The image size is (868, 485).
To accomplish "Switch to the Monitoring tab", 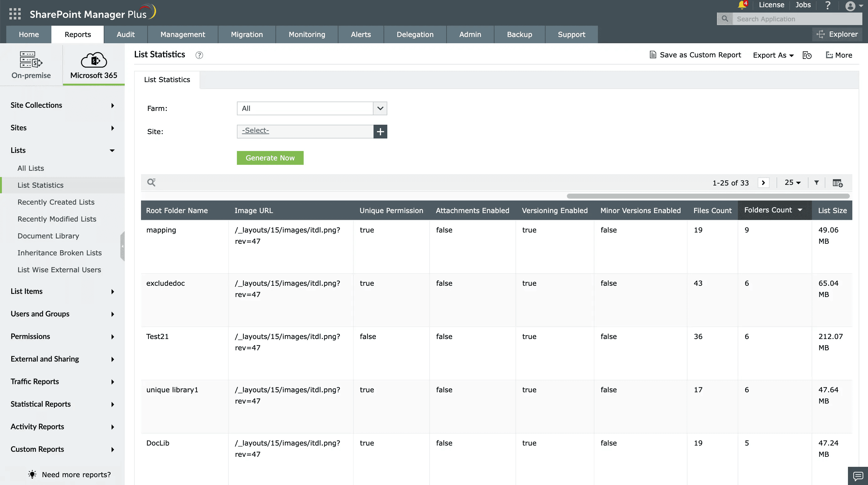I will [307, 34].
